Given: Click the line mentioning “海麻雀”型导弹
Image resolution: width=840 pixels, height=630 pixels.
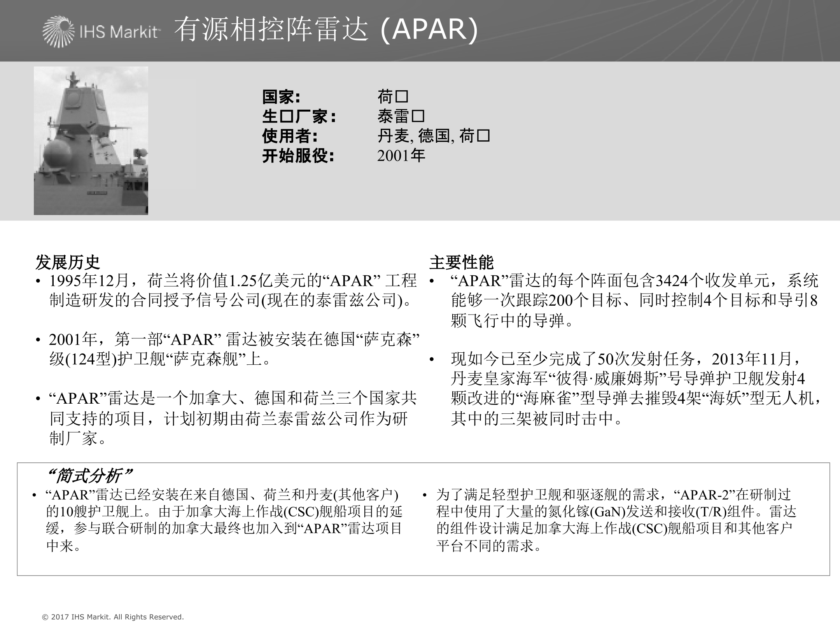Looking at the screenshot, I should [x=635, y=399].
